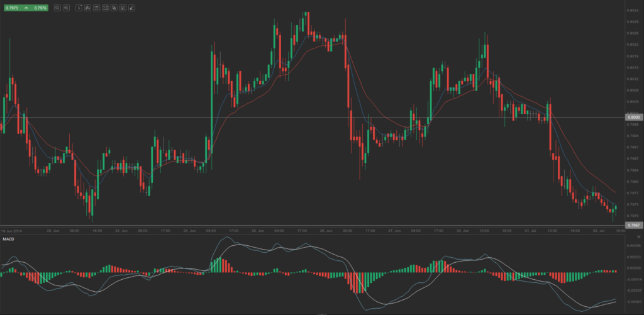Click the 0.7967 current price label
The height and width of the screenshot is (315, 644).
[633, 224]
